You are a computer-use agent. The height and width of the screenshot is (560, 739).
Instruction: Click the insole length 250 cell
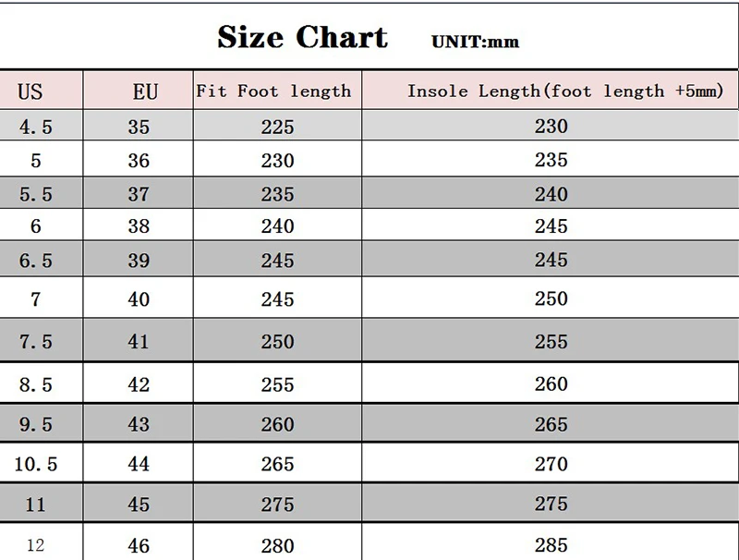(x=551, y=298)
